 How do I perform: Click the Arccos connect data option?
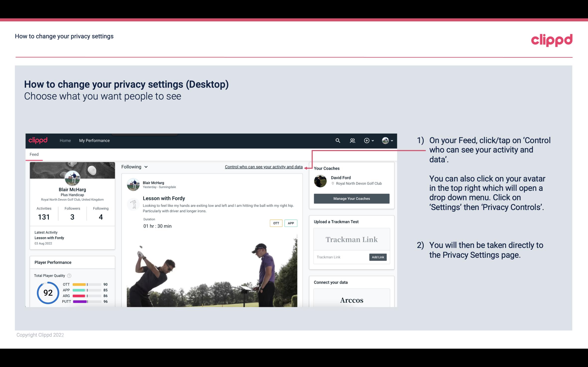(351, 300)
